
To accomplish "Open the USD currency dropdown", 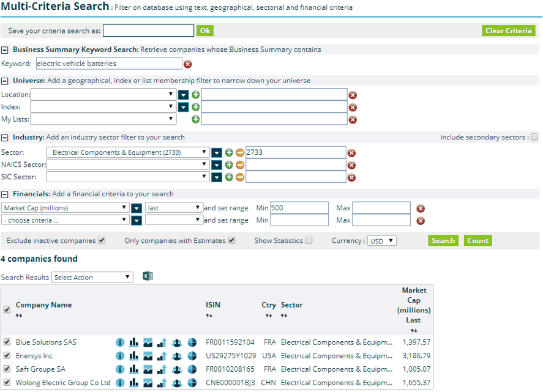I will pos(382,241).
